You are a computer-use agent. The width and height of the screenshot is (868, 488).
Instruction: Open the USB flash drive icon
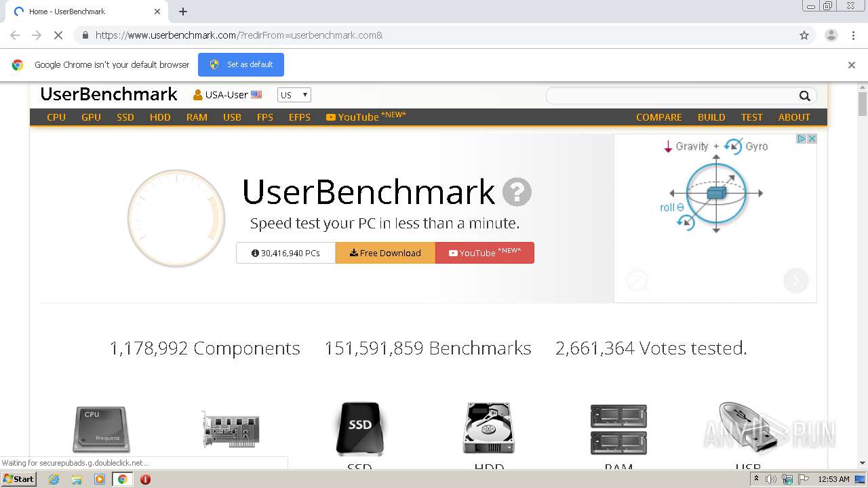(x=748, y=428)
